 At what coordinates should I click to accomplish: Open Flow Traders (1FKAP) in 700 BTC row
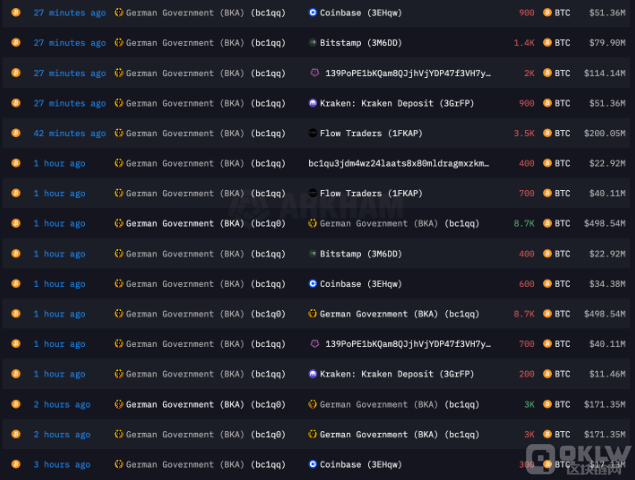371,194
